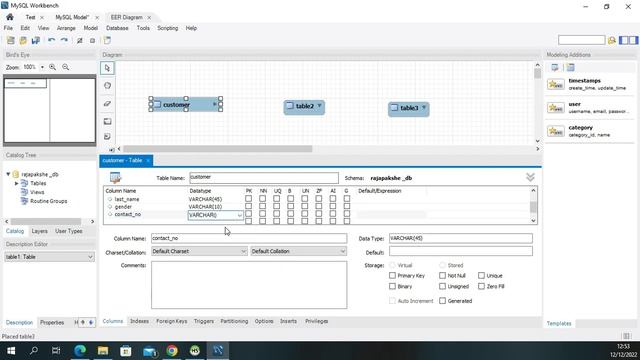Close the customer - Table editor tab
This screenshot has height=360, width=640.
coord(148,160)
